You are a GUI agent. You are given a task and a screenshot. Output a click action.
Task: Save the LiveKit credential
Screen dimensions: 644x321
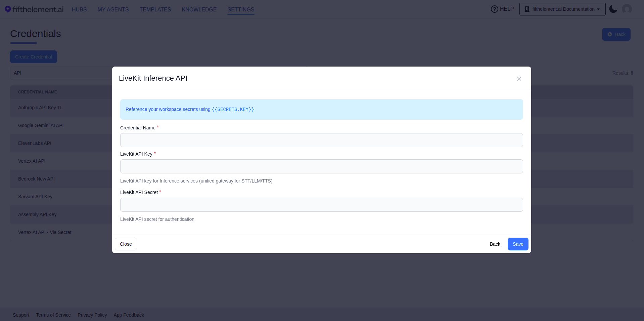click(518, 244)
